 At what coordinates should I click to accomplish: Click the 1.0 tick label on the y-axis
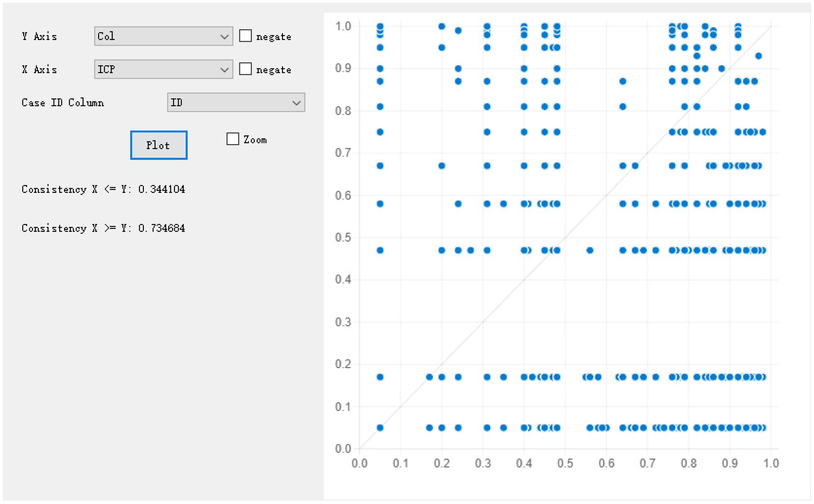[343, 26]
